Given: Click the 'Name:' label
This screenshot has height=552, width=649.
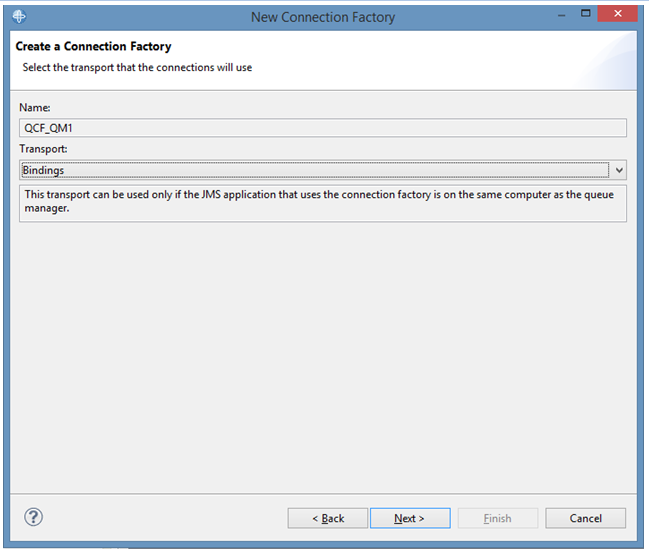Looking at the screenshot, I should point(35,108).
